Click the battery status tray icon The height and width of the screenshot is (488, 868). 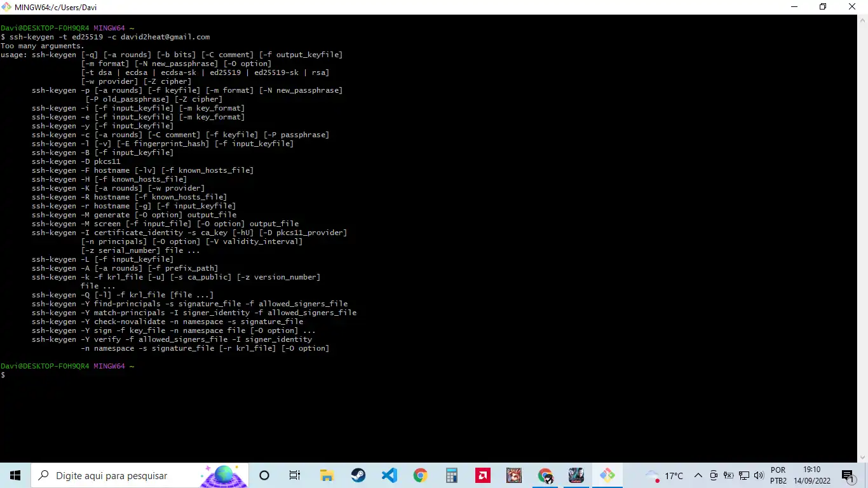click(729, 475)
